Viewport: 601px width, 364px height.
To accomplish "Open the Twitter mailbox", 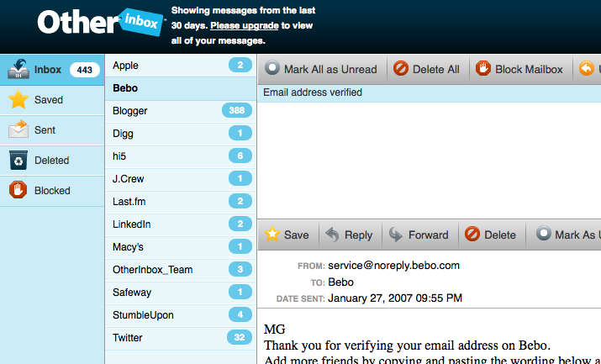I will coord(181,338).
